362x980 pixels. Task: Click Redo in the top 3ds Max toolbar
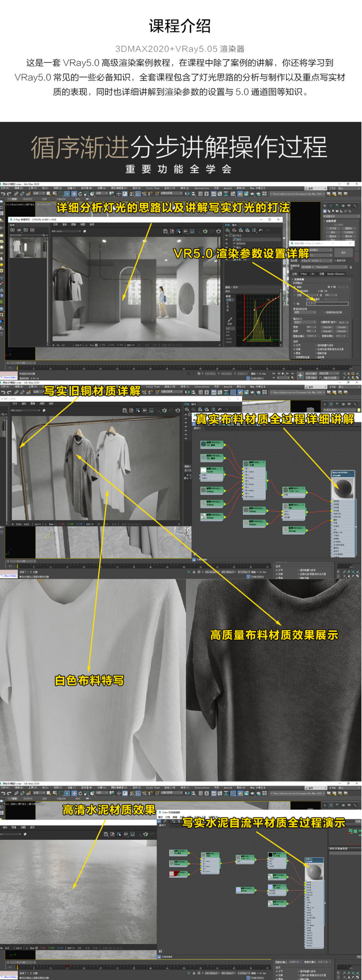tap(9, 194)
